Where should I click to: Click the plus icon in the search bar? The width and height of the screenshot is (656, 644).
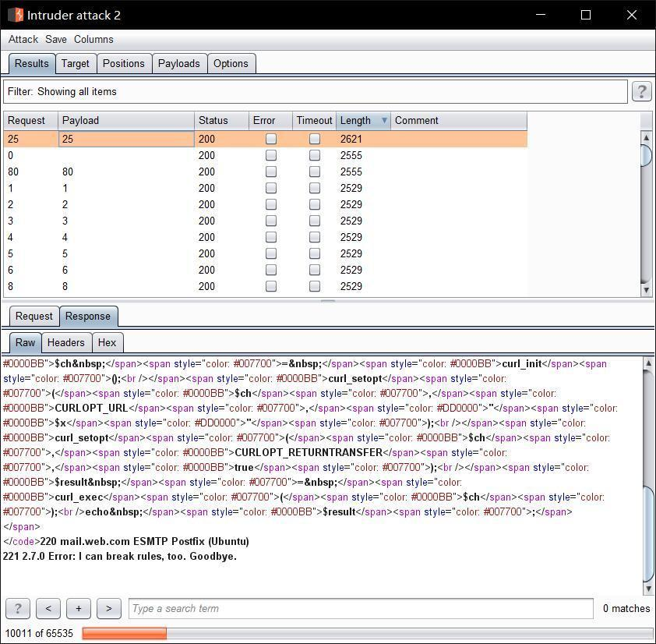pyautogui.click(x=78, y=608)
